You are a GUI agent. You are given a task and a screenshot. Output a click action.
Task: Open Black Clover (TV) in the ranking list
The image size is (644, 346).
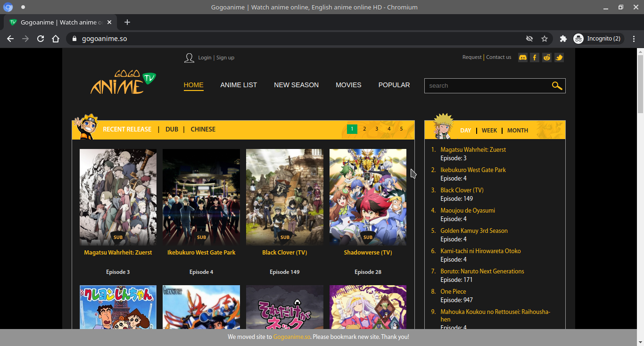pos(462,190)
